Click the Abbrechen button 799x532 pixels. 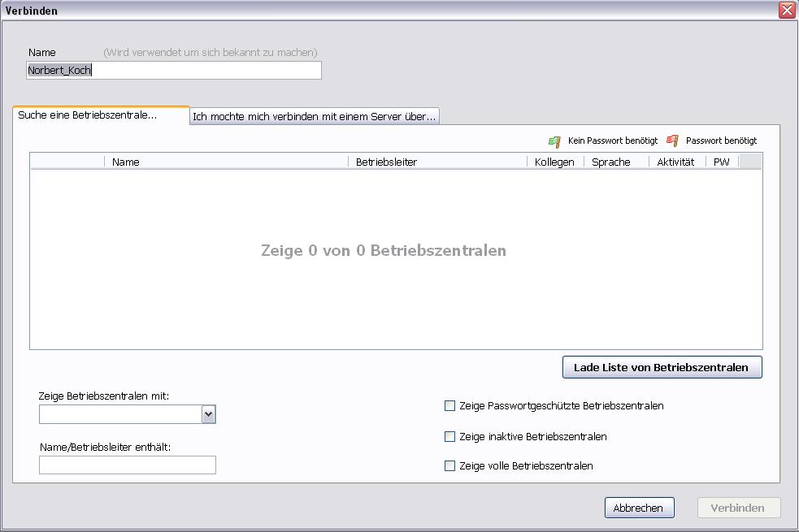(x=640, y=508)
